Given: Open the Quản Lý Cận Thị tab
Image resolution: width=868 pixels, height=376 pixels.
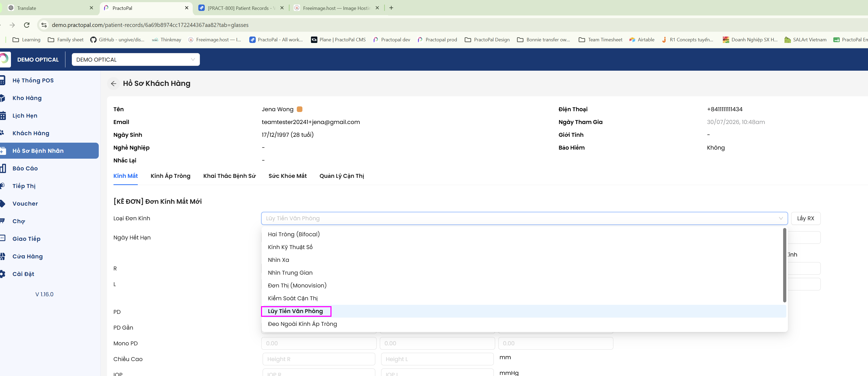Looking at the screenshot, I should pyautogui.click(x=342, y=176).
